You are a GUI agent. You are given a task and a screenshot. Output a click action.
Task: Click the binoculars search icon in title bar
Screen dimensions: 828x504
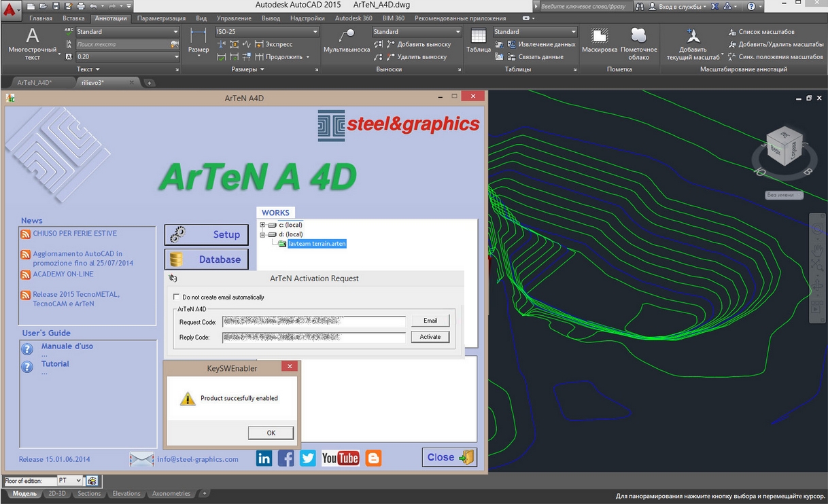point(640,6)
